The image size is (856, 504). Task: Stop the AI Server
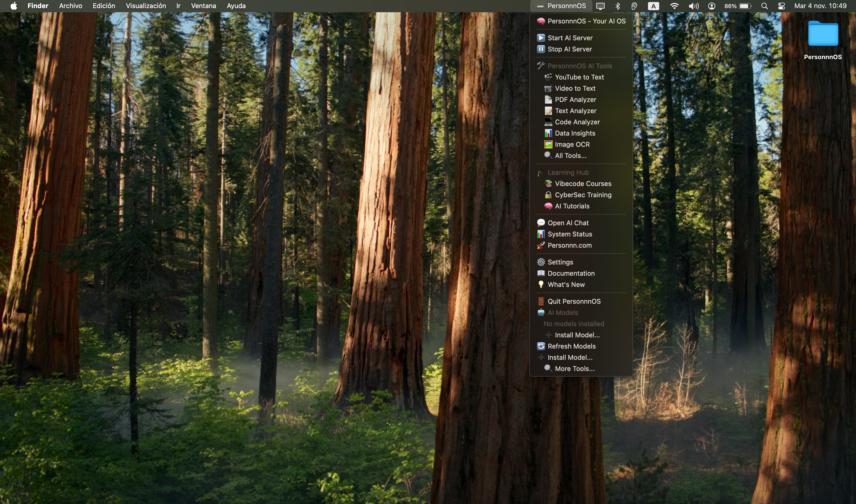click(x=569, y=49)
